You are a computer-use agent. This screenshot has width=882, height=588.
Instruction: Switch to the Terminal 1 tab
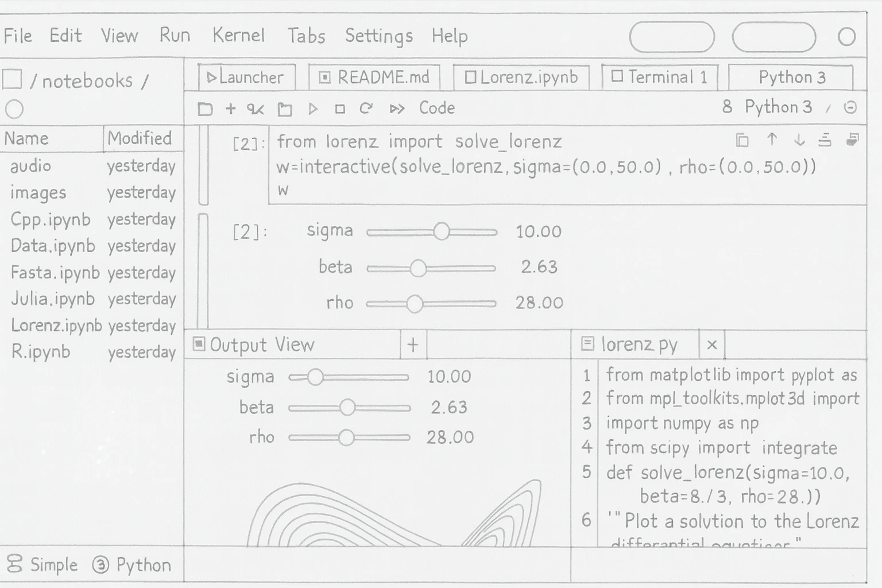pyautogui.click(x=659, y=78)
